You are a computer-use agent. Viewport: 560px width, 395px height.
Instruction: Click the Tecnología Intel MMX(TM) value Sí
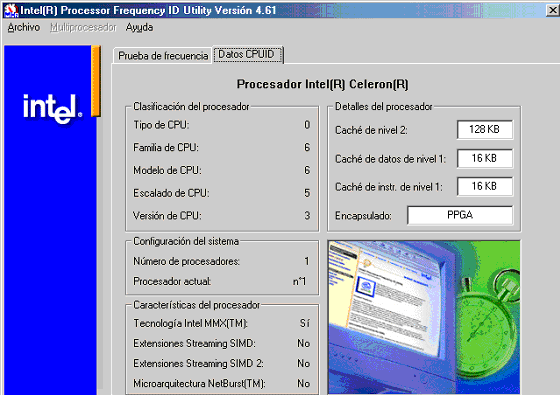click(305, 323)
